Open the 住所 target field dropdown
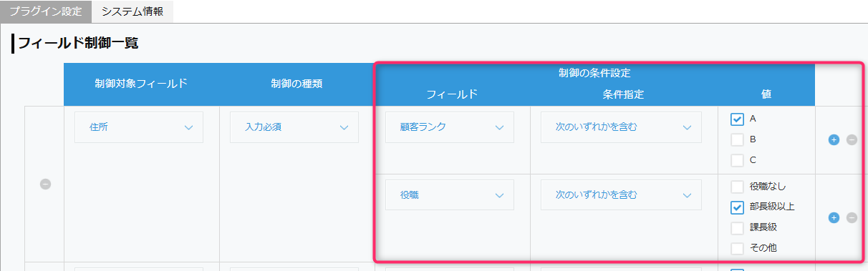 139,127
